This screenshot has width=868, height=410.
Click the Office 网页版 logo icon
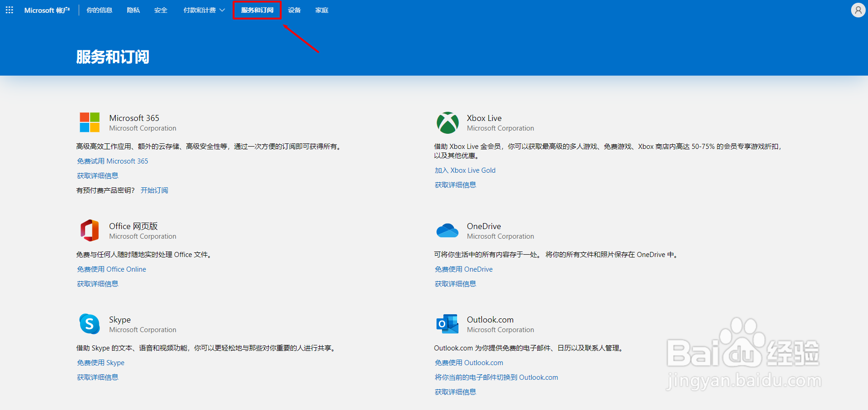click(x=90, y=230)
